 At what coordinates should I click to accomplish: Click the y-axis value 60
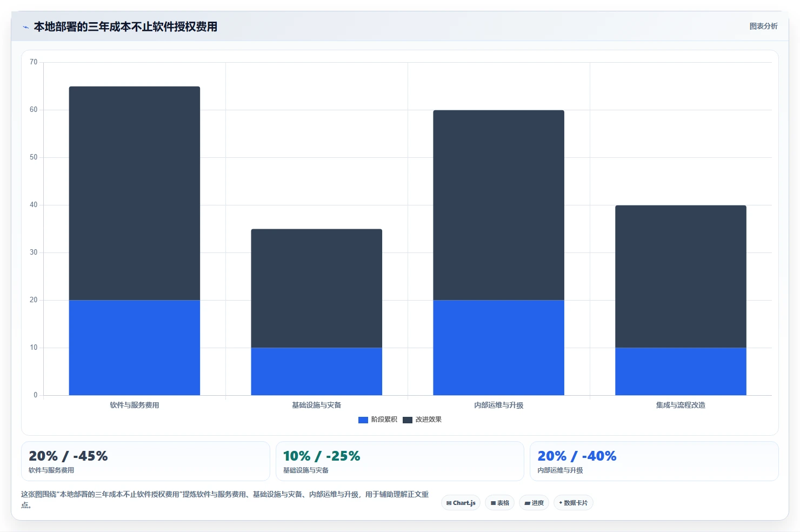[x=34, y=110]
